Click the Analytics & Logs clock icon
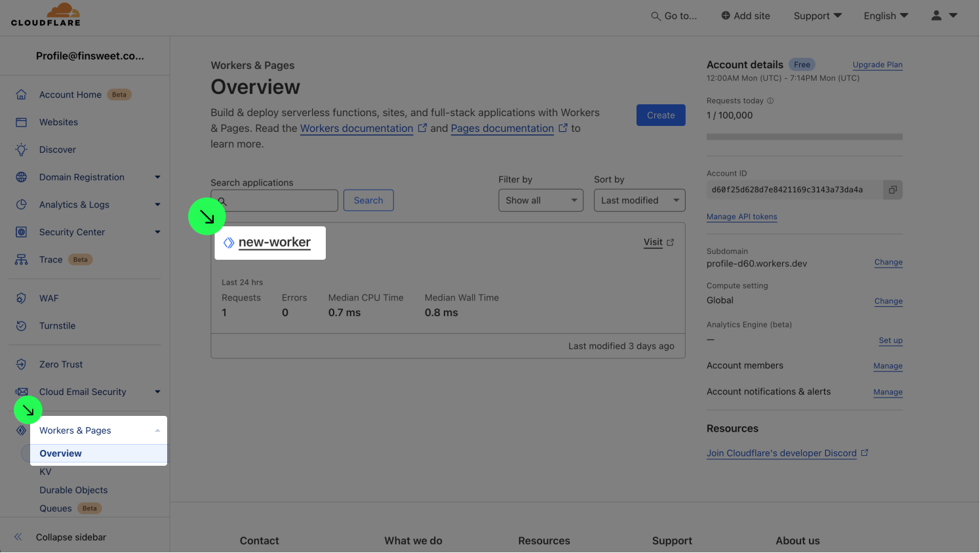 21,205
